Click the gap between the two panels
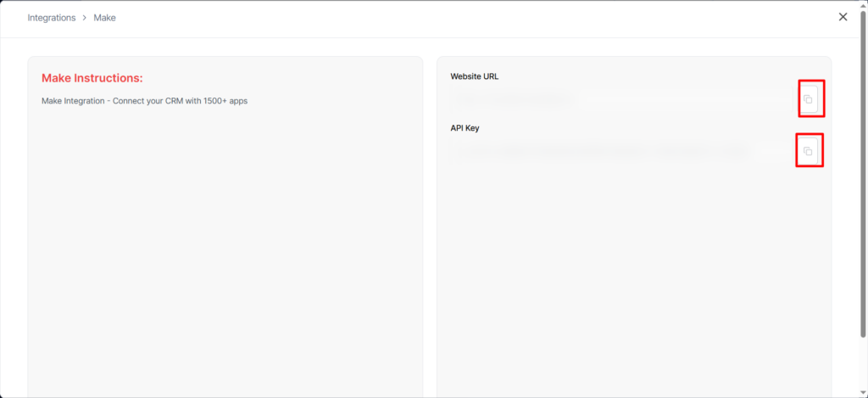Viewport: 868px width, 398px height. 430,221
